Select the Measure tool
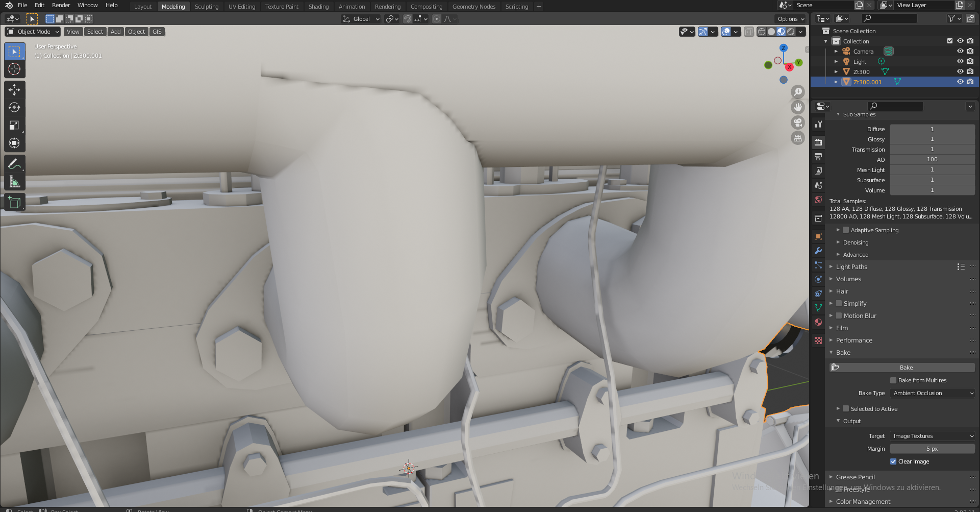The image size is (980, 512). coord(14,182)
